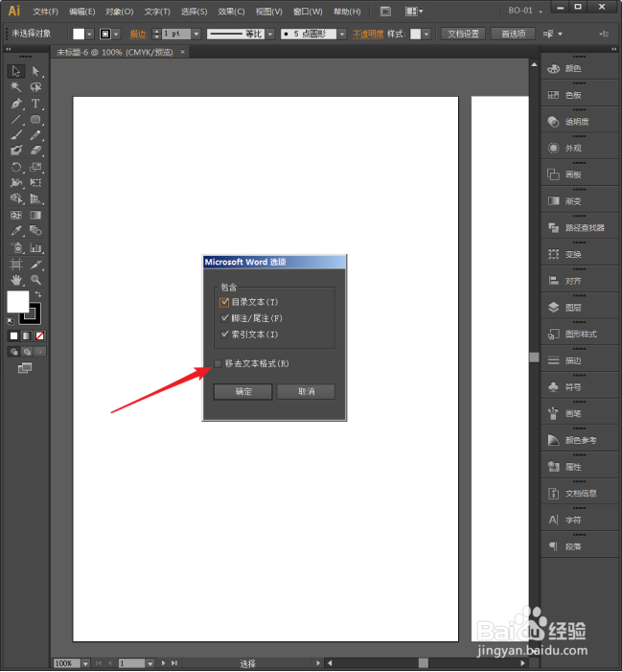The height and width of the screenshot is (672, 622).
Task: Select the Zoom tool
Action: 35,280
